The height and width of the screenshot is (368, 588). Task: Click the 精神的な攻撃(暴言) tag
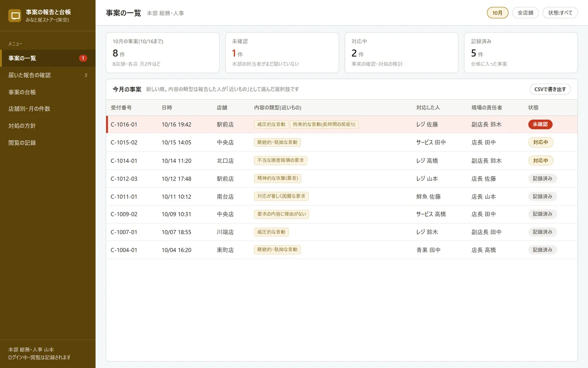click(x=277, y=178)
